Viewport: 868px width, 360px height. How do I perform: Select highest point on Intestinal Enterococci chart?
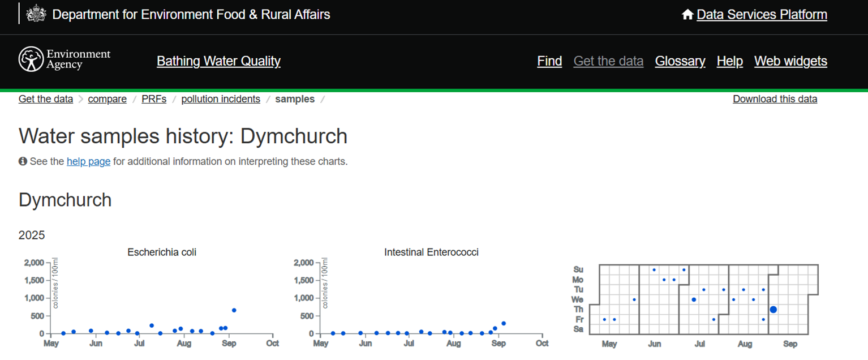click(503, 323)
